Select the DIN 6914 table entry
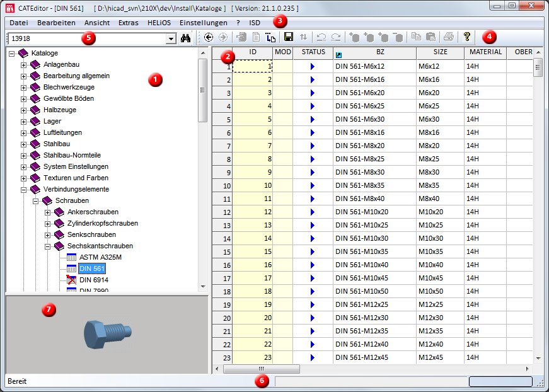The image size is (549, 392). click(x=93, y=280)
